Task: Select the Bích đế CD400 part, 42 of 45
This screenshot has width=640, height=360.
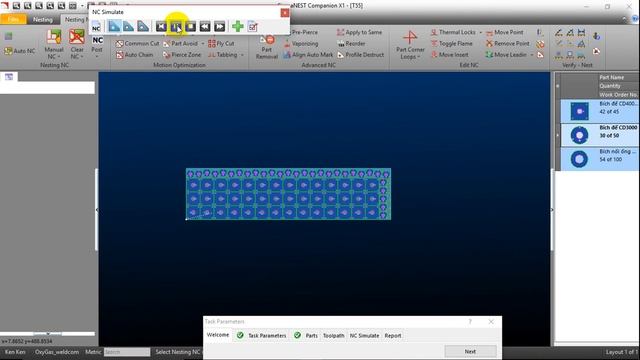Action: 599,111
